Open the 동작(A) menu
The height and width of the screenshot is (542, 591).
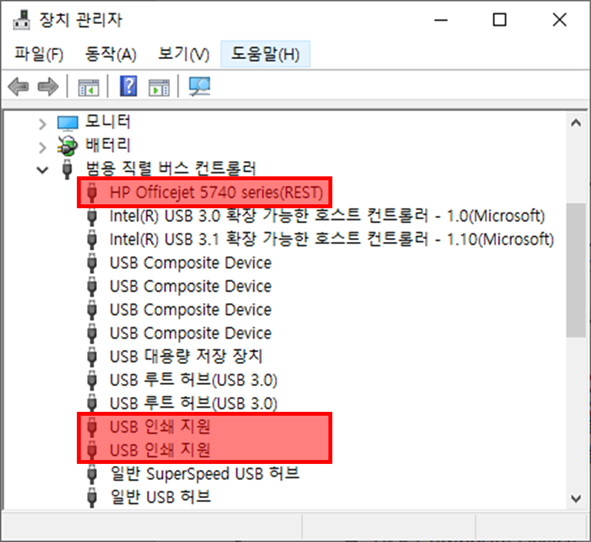pyautogui.click(x=111, y=54)
